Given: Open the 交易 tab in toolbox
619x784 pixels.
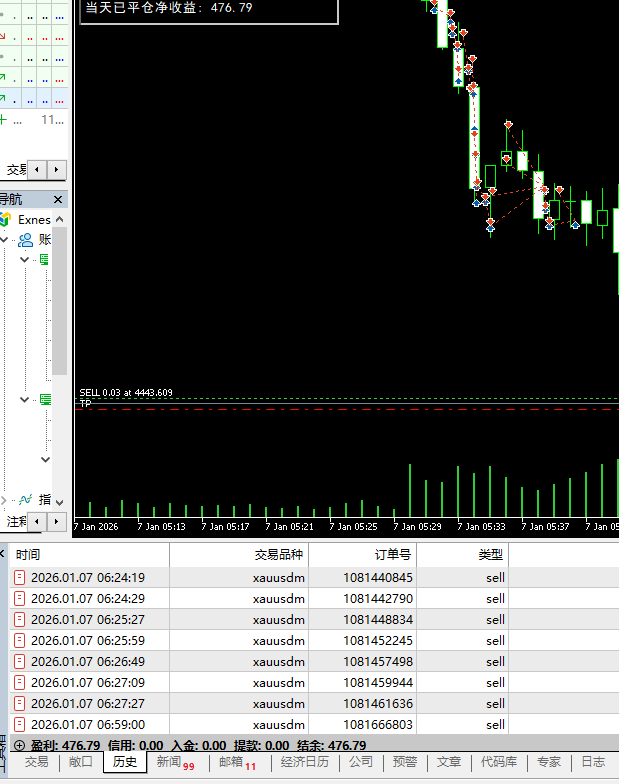Looking at the screenshot, I should pyautogui.click(x=36, y=762).
